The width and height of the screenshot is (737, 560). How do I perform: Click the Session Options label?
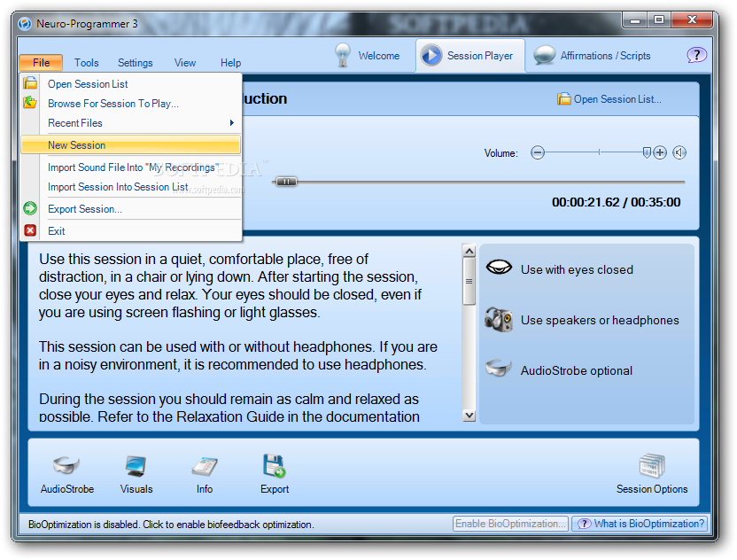[x=652, y=489]
